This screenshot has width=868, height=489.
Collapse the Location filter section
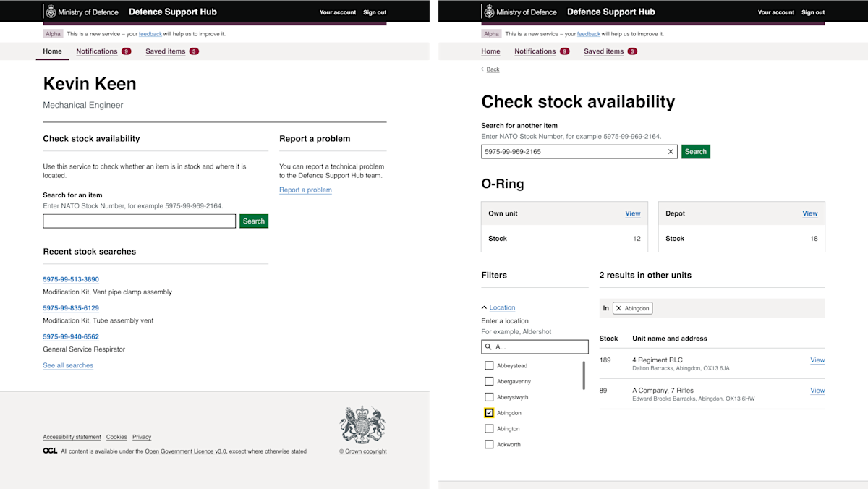(x=498, y=307)
